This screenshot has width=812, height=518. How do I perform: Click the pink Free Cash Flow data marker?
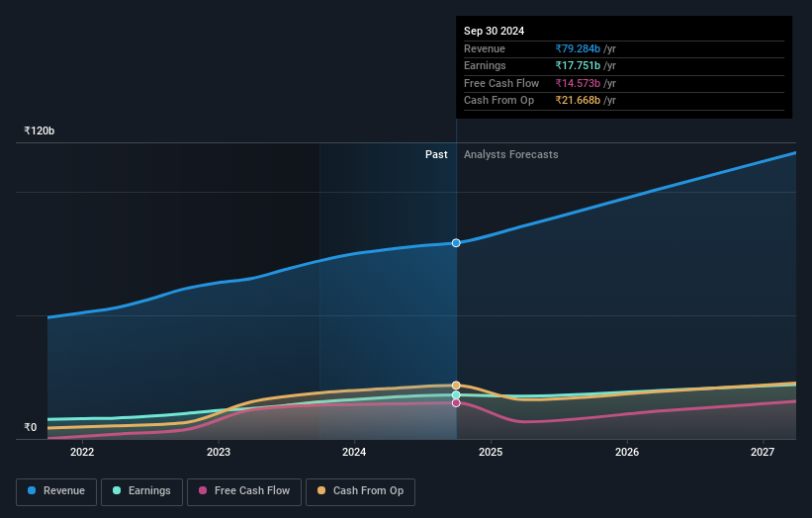pyautogui.click(x=456, y=402)
